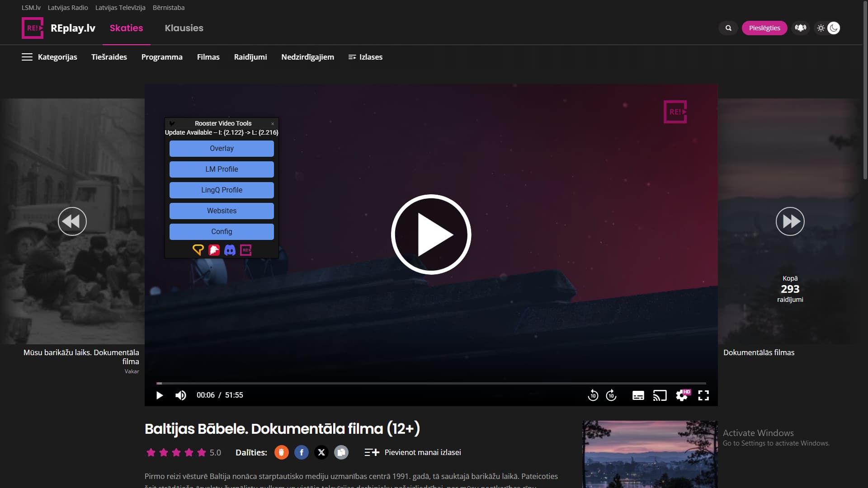Toggle the light/dark theme switch

(828, 28)
